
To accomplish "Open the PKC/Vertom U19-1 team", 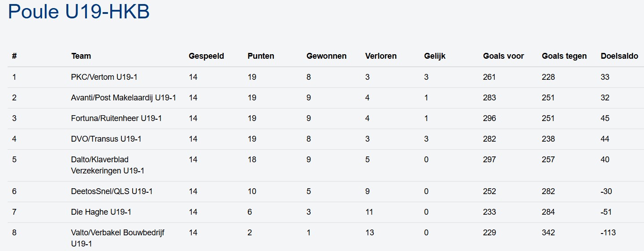I will [x=104, y=77].
